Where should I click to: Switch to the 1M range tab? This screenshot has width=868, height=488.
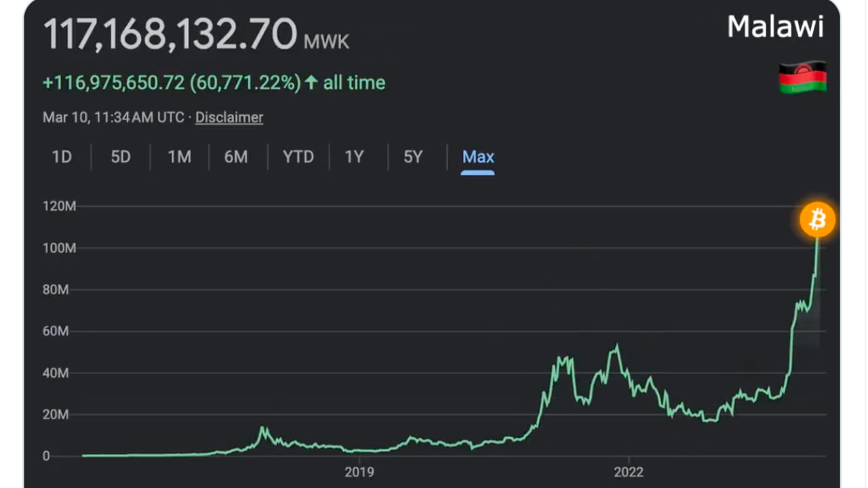pyautogui.click(x=180, y=157)
